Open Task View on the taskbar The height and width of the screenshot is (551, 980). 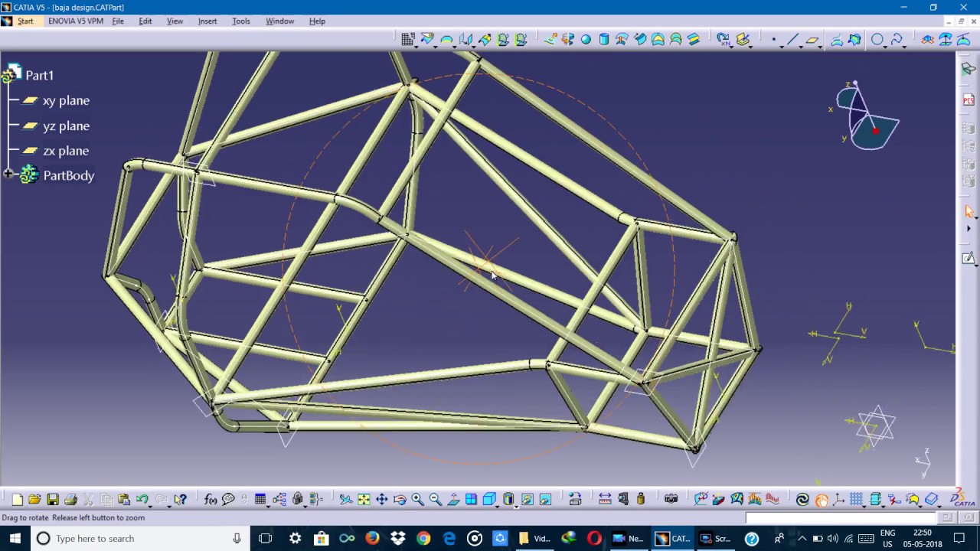click(266, 538)
